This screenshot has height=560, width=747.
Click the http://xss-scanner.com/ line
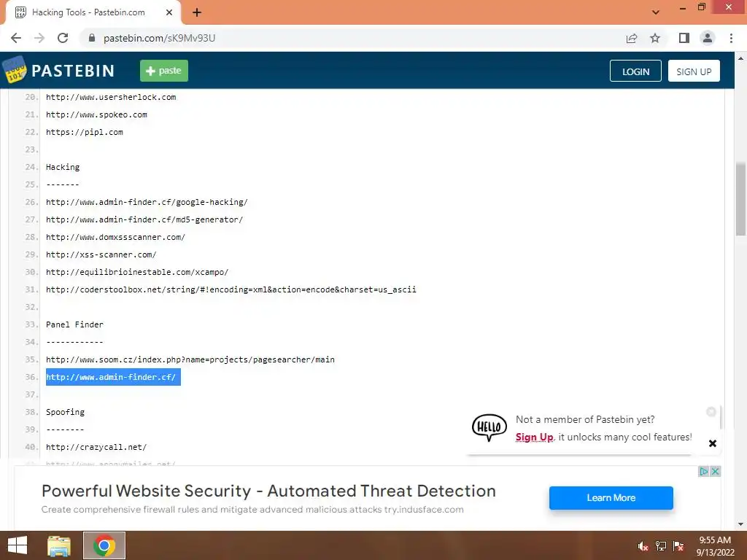pos(101,254)
